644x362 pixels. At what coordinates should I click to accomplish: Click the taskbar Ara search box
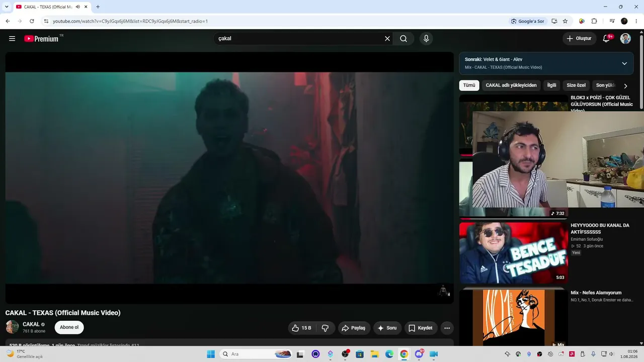coord(256,354)
